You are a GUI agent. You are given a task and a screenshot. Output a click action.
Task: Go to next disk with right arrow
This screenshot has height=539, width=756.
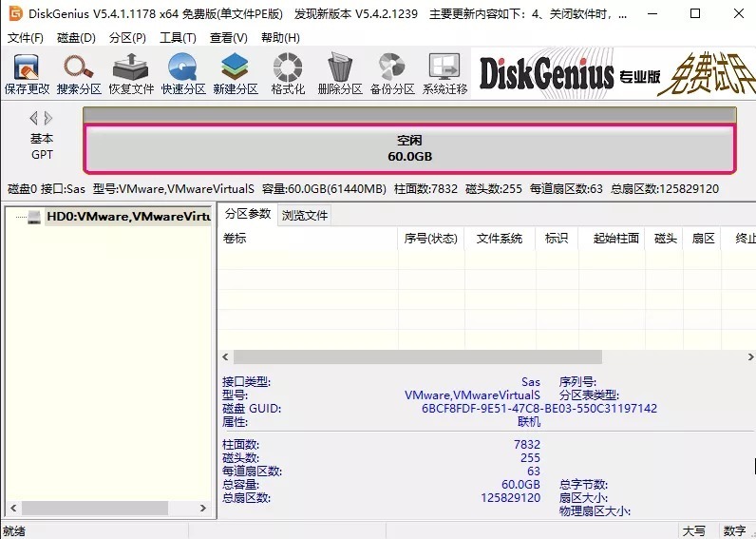pos(48,119)
